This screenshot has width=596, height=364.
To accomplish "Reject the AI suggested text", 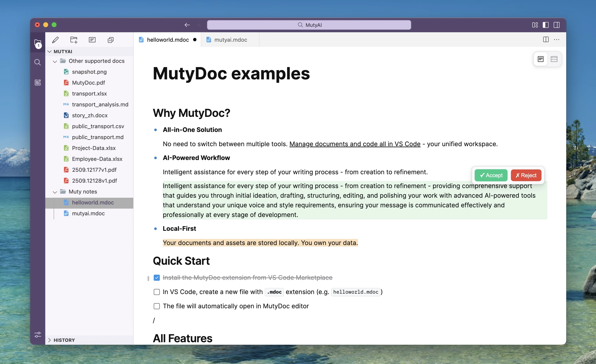I will pyautogui.click(x=526, y=175).
